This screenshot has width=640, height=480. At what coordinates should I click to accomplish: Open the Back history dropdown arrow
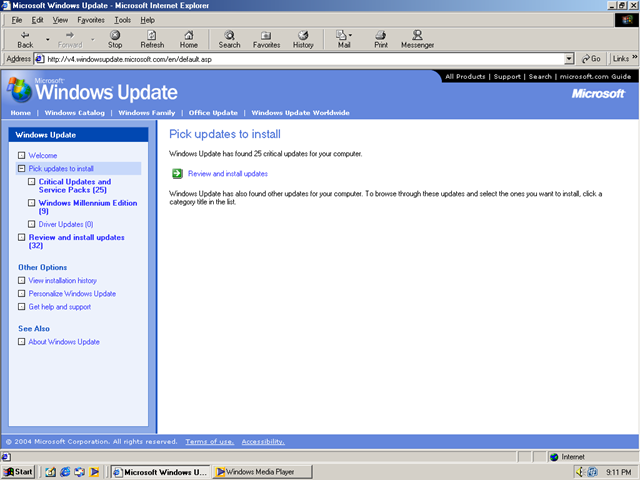tap(48, 40)
